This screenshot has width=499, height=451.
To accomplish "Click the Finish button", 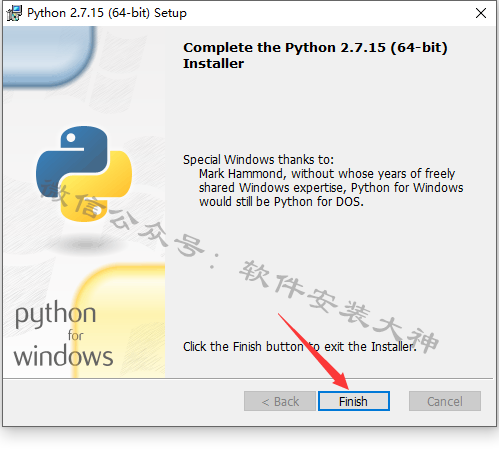I will (x=354, y=401).
